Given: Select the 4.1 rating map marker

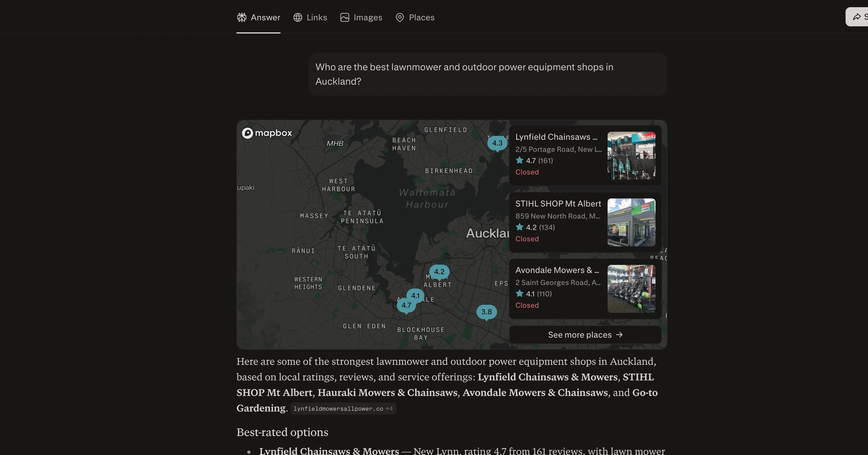Looking at the screenshot, I should [x=415, y=295].
